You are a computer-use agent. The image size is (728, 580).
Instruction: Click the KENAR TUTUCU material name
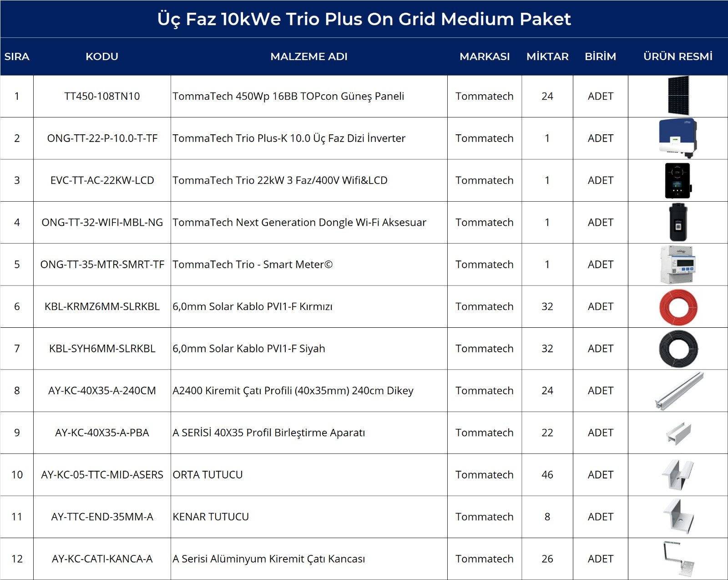point(211,517)
